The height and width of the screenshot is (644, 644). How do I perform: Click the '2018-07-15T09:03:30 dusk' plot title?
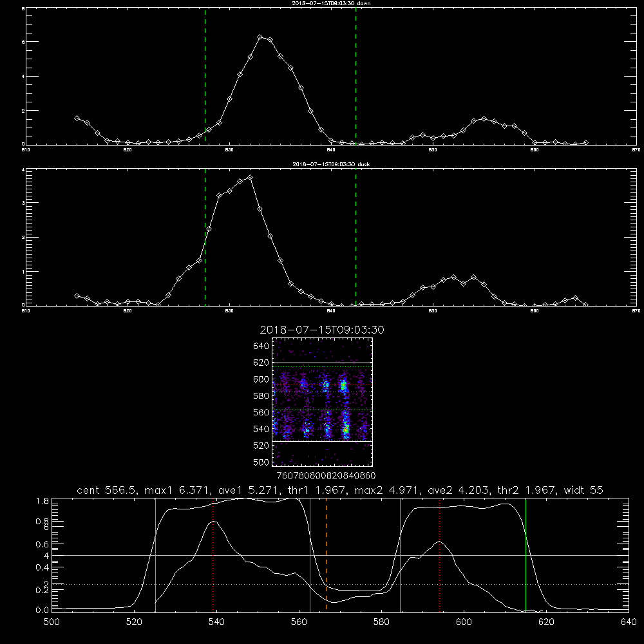331,164
